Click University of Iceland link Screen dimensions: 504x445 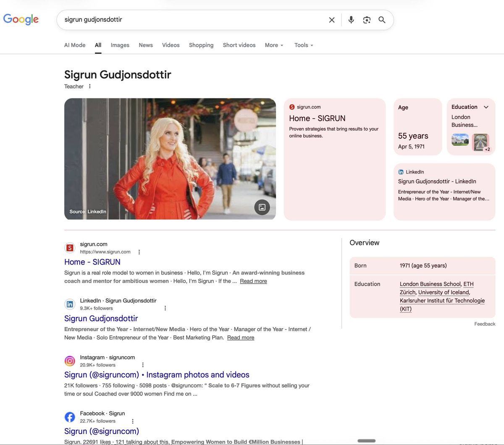444,292
